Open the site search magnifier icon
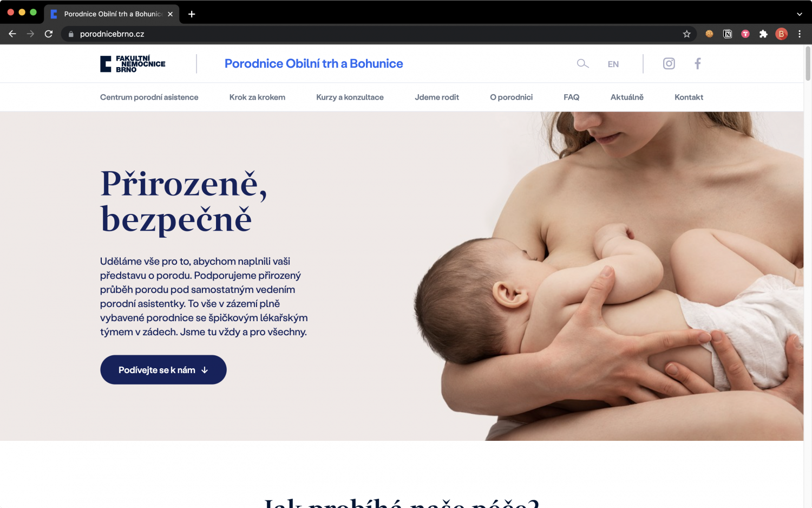 tap(582, 64)
